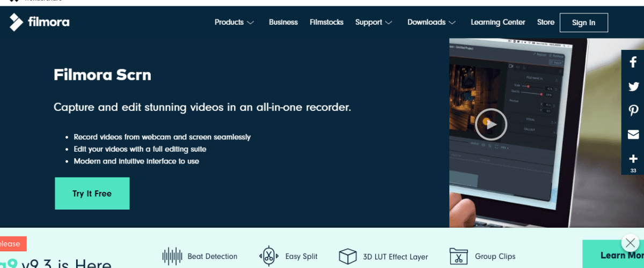This screenshot has height=268, width=644.
Task: Click the laptop screenshot thumbnail
Action: click(546, 133)
